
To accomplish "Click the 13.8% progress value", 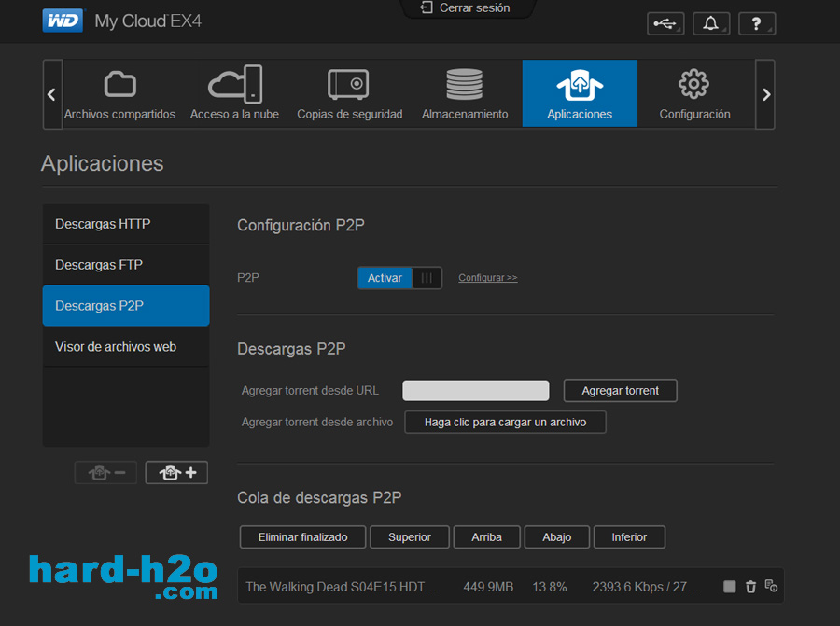I will pyautogui.click(x=549, y=587).
